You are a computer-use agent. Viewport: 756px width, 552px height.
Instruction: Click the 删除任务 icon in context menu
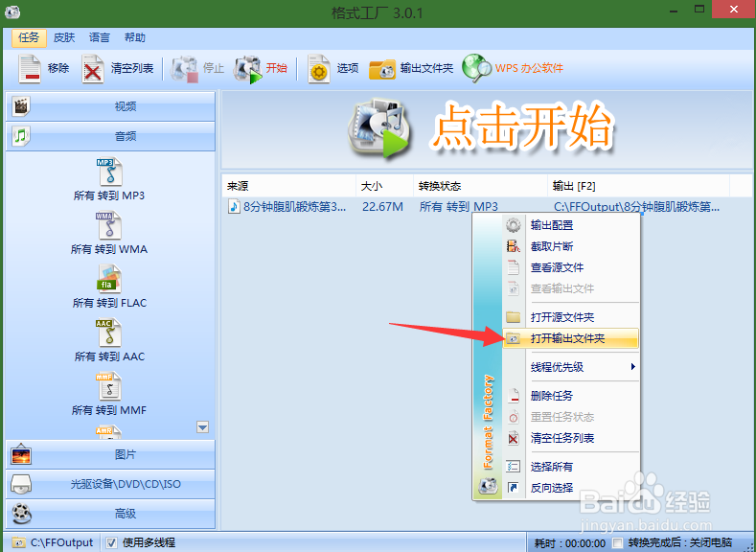pos(514,396)
